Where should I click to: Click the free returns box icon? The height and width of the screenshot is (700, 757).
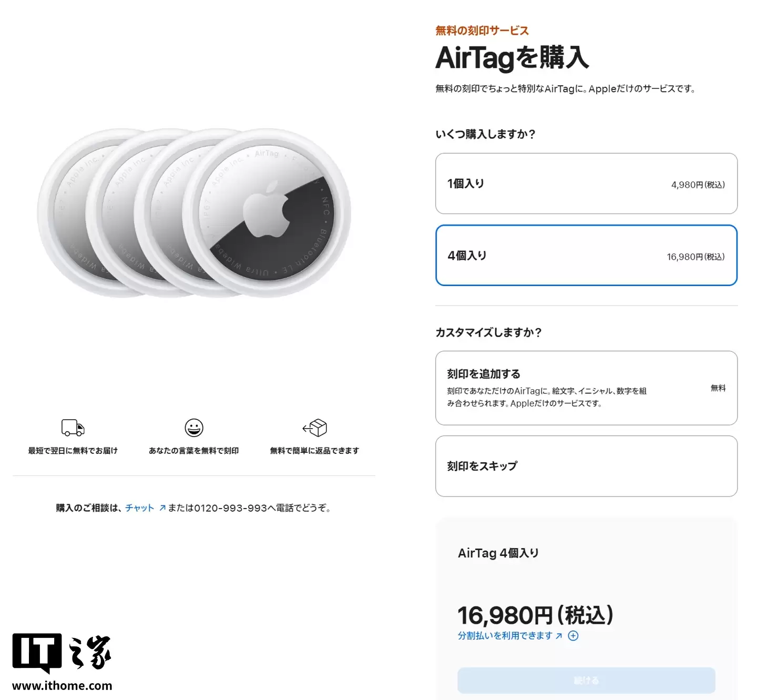(x=316, y=428)
